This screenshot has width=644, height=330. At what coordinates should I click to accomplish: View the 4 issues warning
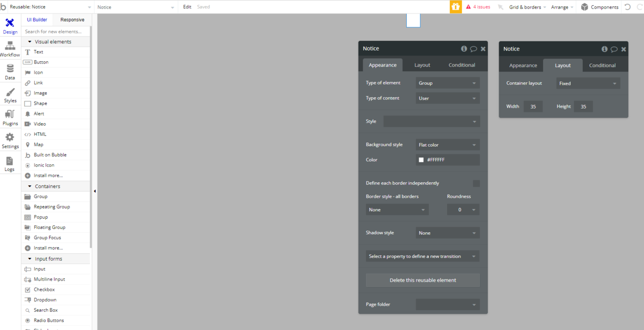(x=478, y=7)
